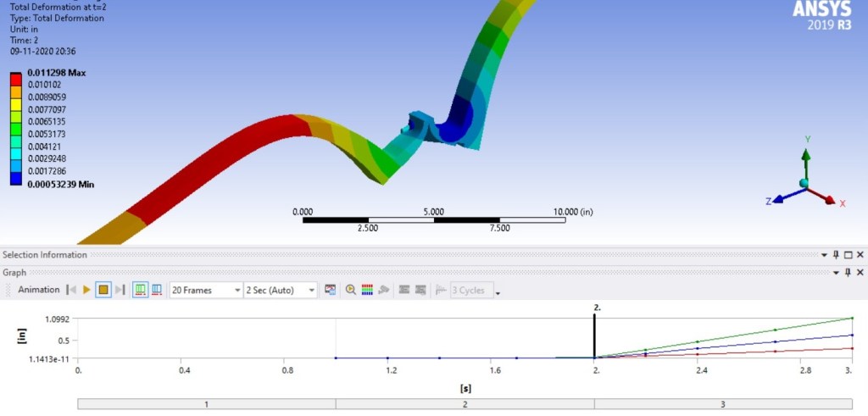The width and height of the screenshot is (868, 416).
Task: Click the red maximum legend color band
Action: click(x=16, y=79)
